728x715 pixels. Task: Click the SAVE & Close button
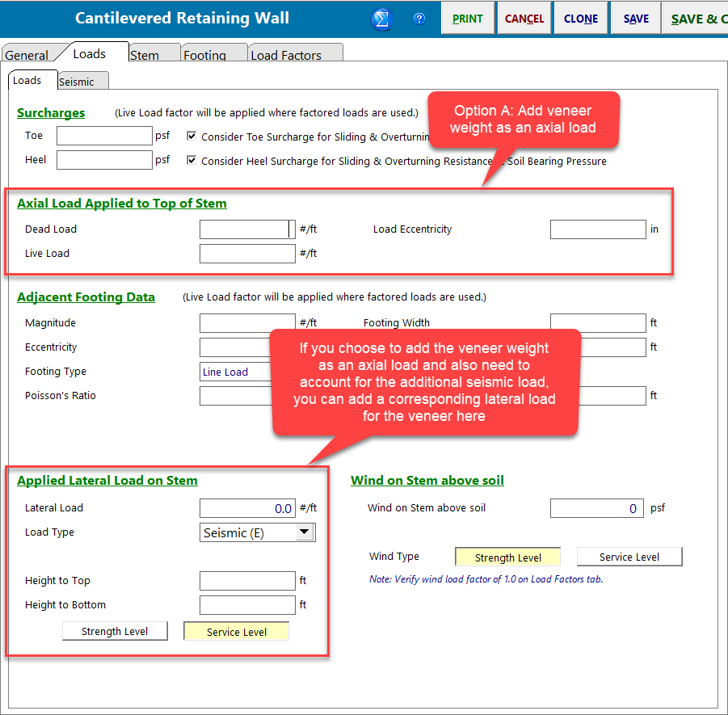tap(696, 19)
